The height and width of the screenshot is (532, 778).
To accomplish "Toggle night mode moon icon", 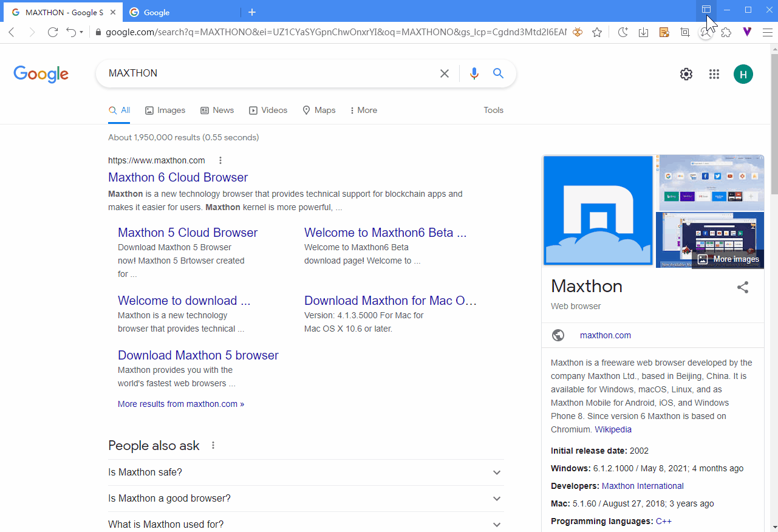I will (x=623, y=32).
